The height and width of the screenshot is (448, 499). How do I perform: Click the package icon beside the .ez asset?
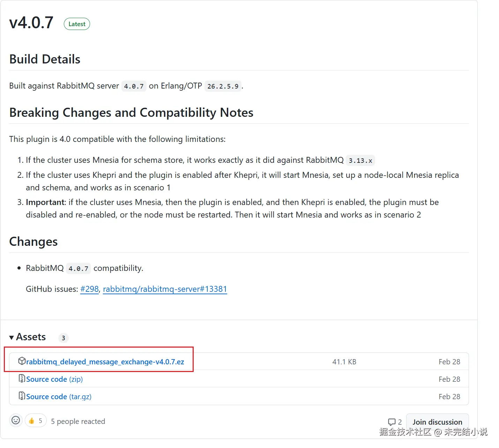[22, 361]
